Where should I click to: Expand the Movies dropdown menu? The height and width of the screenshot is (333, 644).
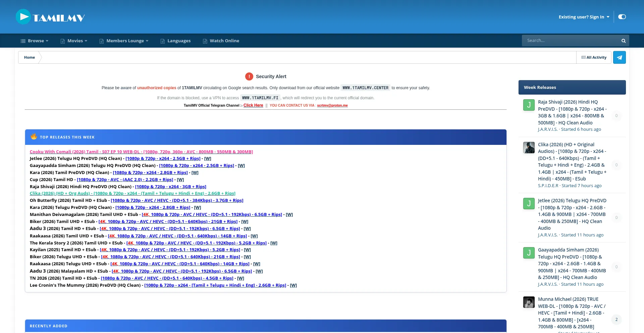pyautogui.click(x=74, y=41)
